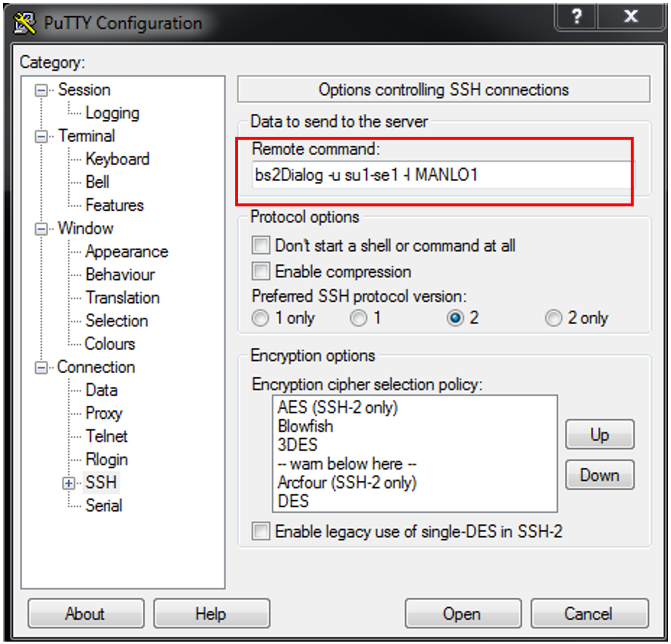Viewport: 671px width, 644px height.
Task: Select SSH protocol version 2
Action: pyautogui.click(x=455, y=318)
